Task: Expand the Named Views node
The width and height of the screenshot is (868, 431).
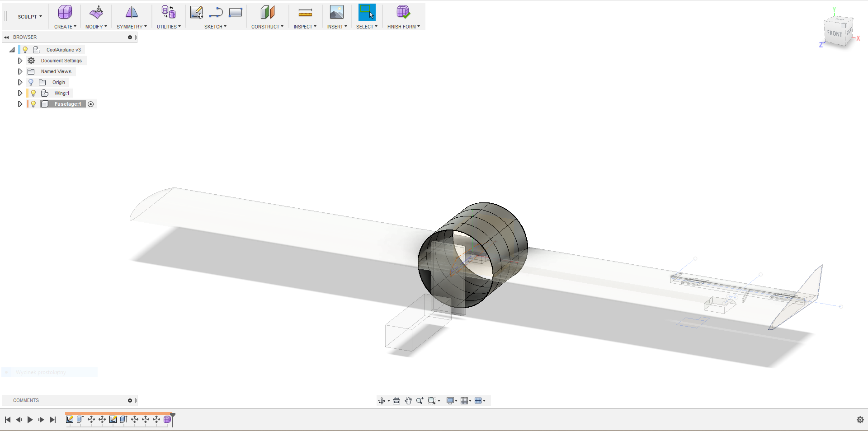Action: pos(20,71)
